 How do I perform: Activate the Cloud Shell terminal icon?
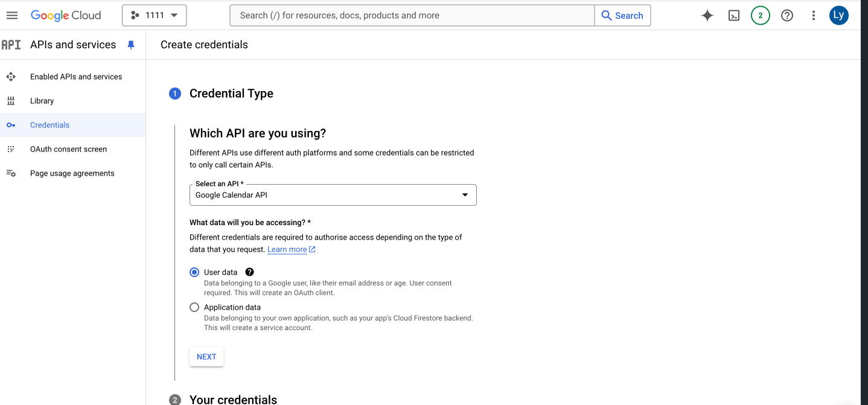tap(734, 16)
